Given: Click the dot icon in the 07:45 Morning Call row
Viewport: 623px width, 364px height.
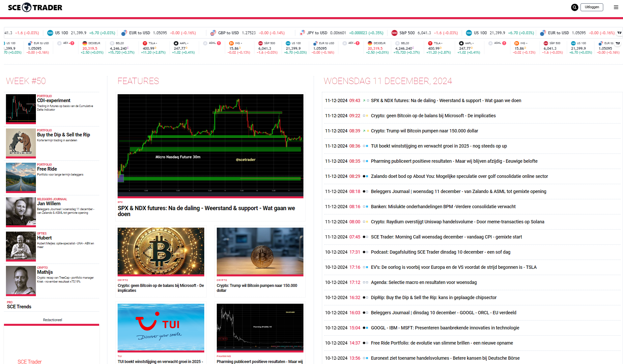Looking at the screenshot, I should pos(364,237).
